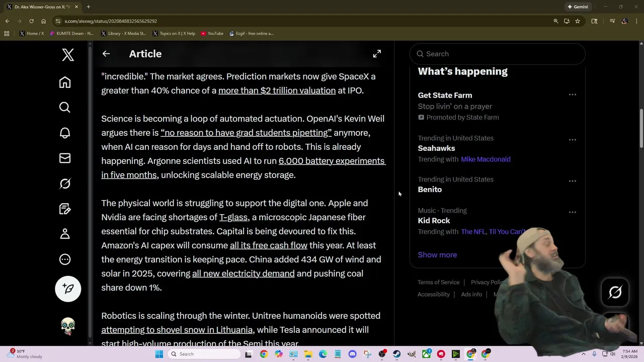The image size is (644, 362).
Task: Open Grok icon in left sidebar
Action: click(x=65, y=184)
